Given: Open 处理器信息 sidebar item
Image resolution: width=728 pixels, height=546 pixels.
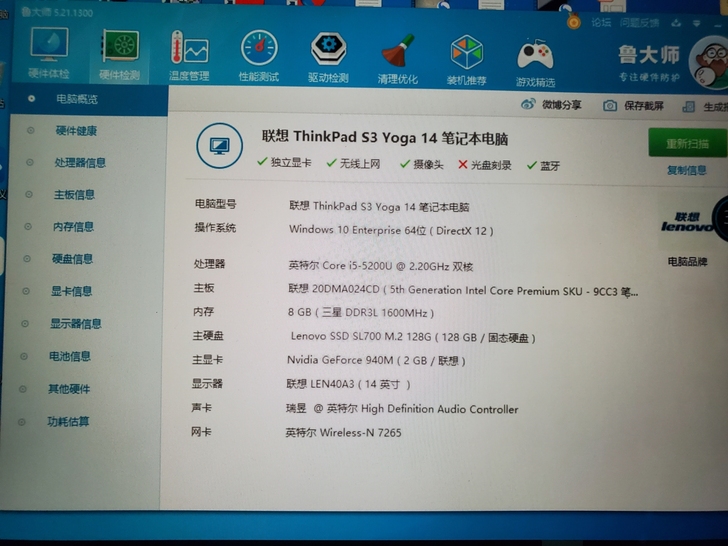Looking at the screenshot, I should pyautogui.click(x=80, y=162).
